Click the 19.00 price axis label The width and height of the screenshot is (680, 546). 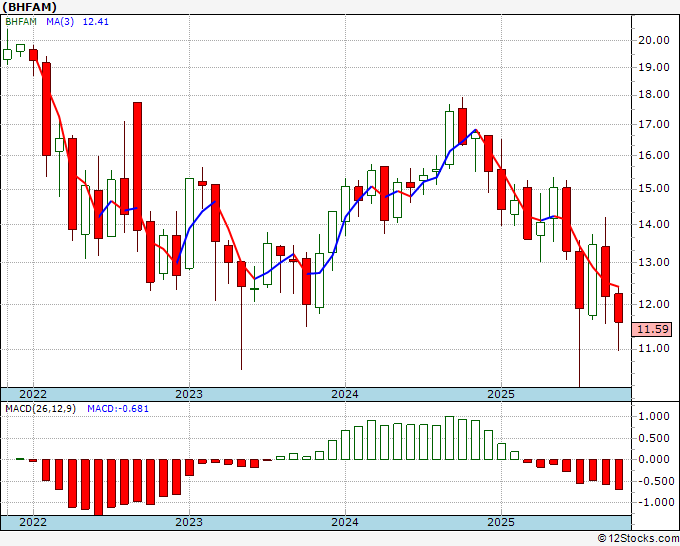click(654, 67)
